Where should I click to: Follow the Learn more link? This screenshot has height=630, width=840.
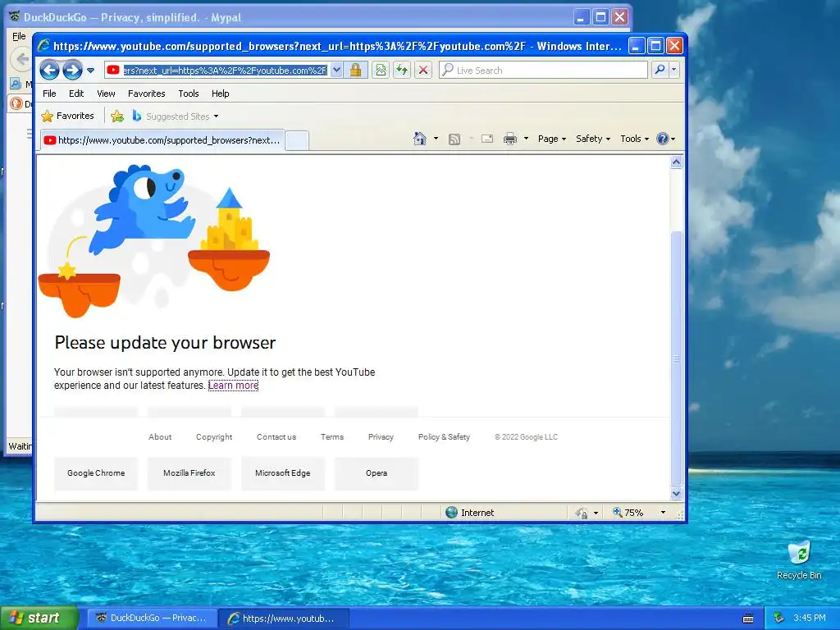click(x=233, y=386)
